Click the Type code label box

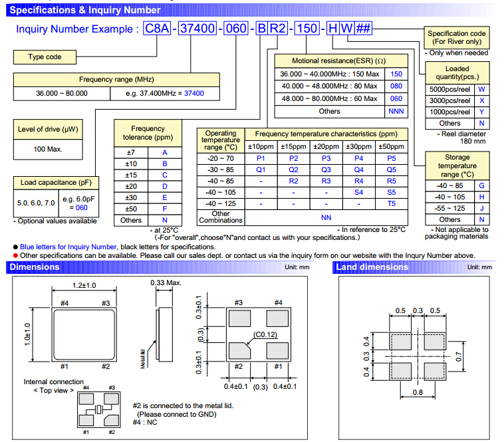pyautogui.click(x=45, y=57)
